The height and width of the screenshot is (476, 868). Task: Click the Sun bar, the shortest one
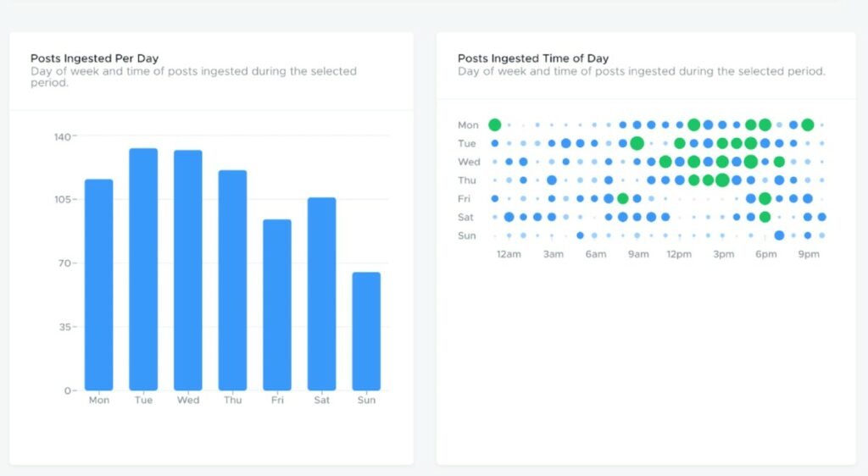[x=366, y=330]
